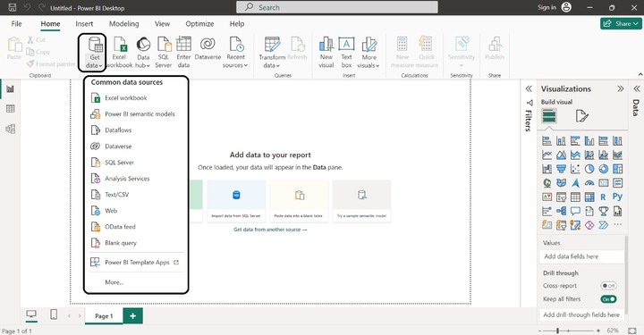Select the Treemap visual
The width and height of the screenshot is (644, 335).
pyautogui.click(x=617, y=169)
